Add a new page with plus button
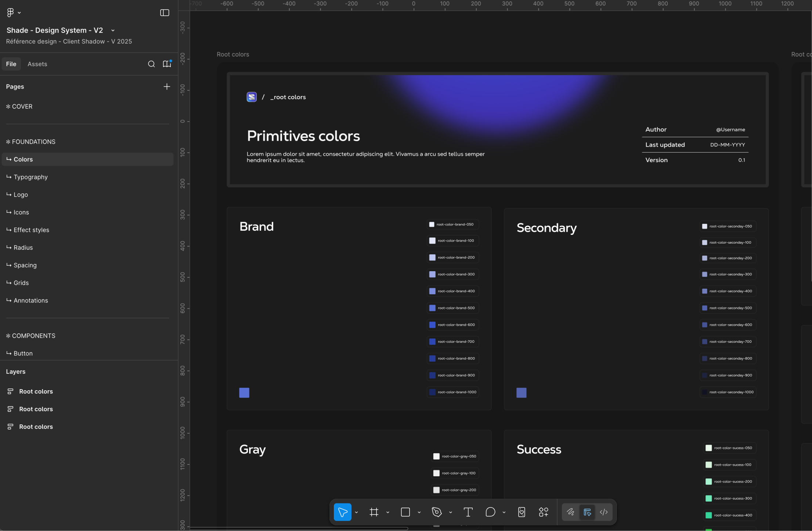Viewport: 812px width, 531px height. pyautogui.click(x=167, y=86)
